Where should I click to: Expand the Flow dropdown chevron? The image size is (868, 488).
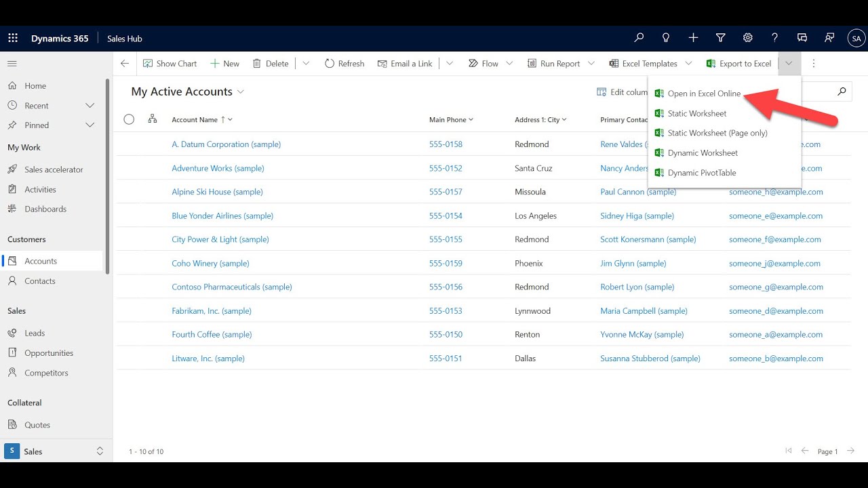[x=510, y=64]
